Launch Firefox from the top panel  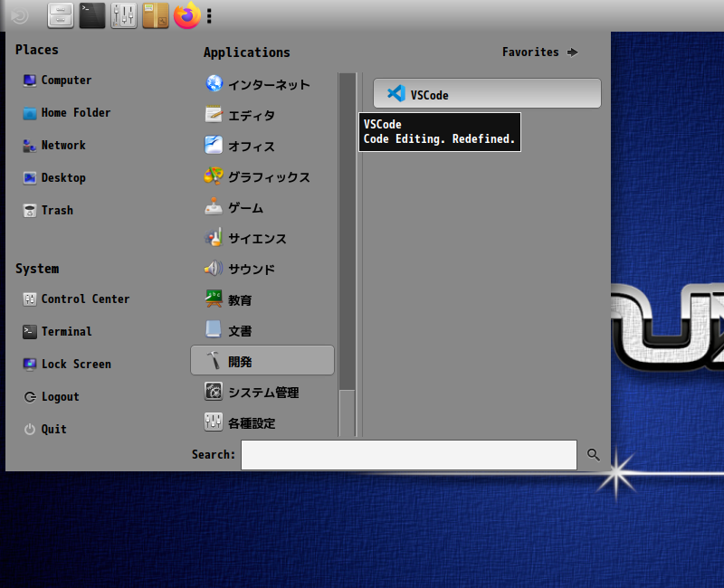pyautogui.click(x=187, y=15)
